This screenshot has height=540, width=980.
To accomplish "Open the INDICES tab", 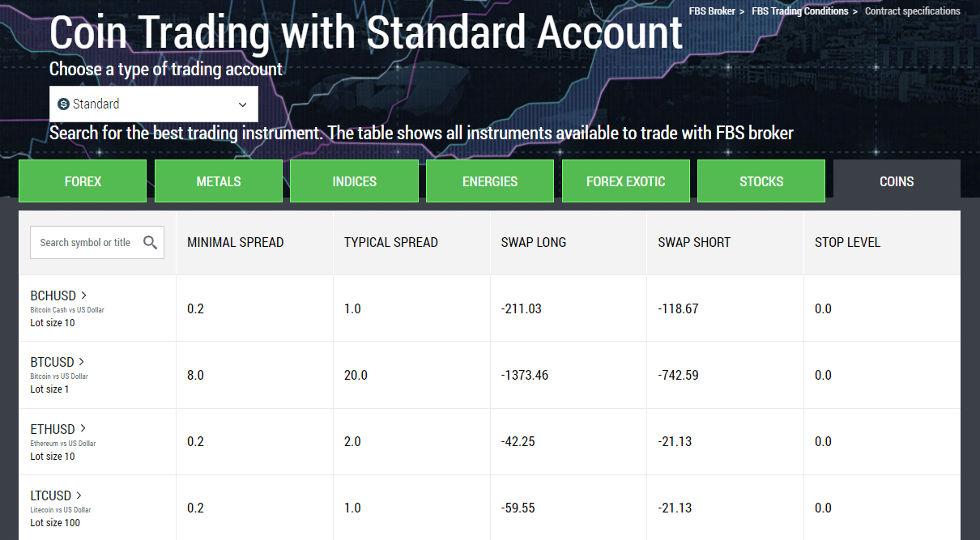I will 354,181.
